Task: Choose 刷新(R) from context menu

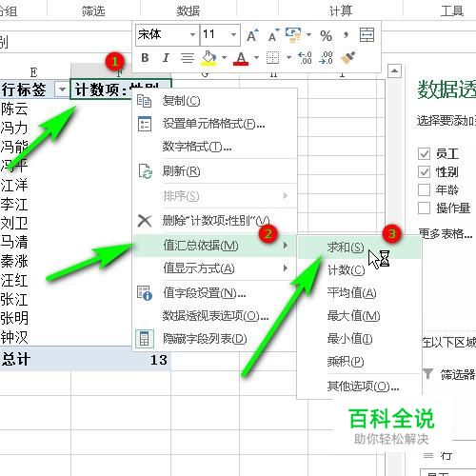Action: coord(214,171)
